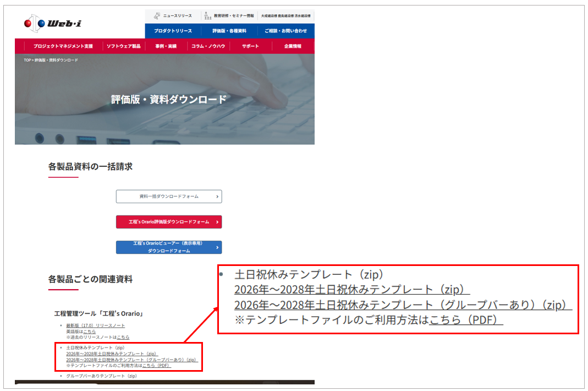Click TOP in the breadcrumb

[27, 60]
